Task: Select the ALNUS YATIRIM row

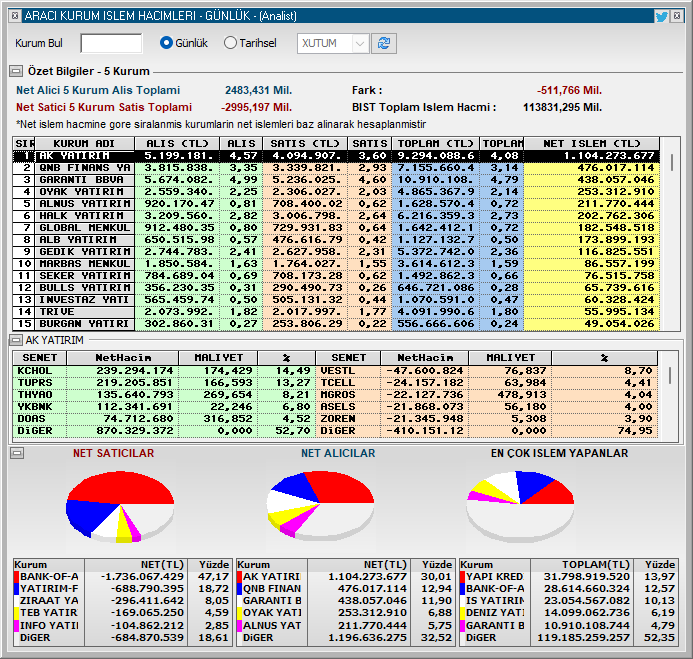Action: (336, 204)
